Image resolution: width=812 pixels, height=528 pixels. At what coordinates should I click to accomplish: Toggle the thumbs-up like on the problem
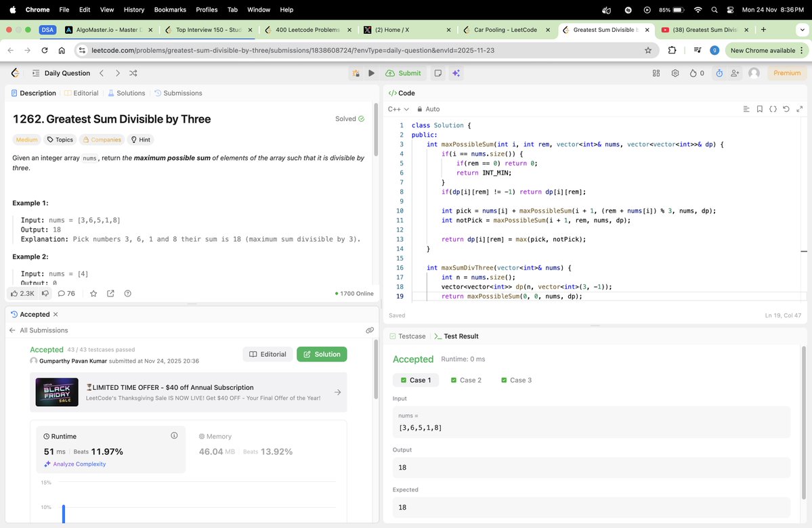point(15,293)
